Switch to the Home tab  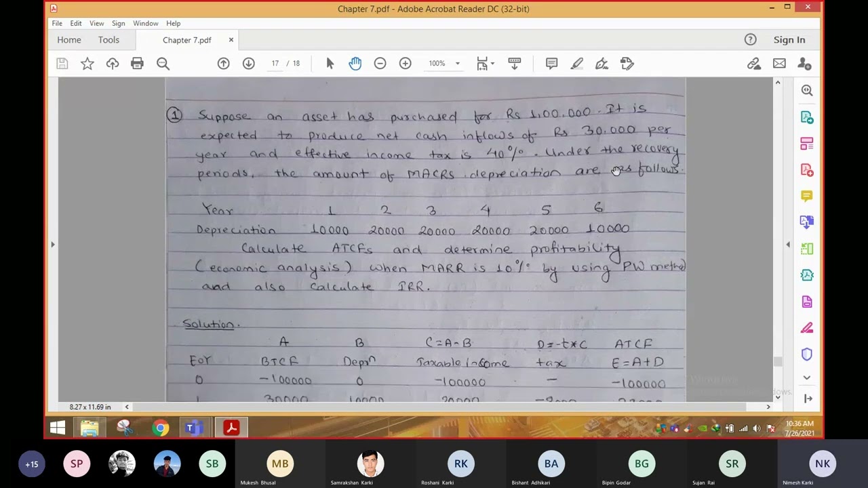coord(69,40)
